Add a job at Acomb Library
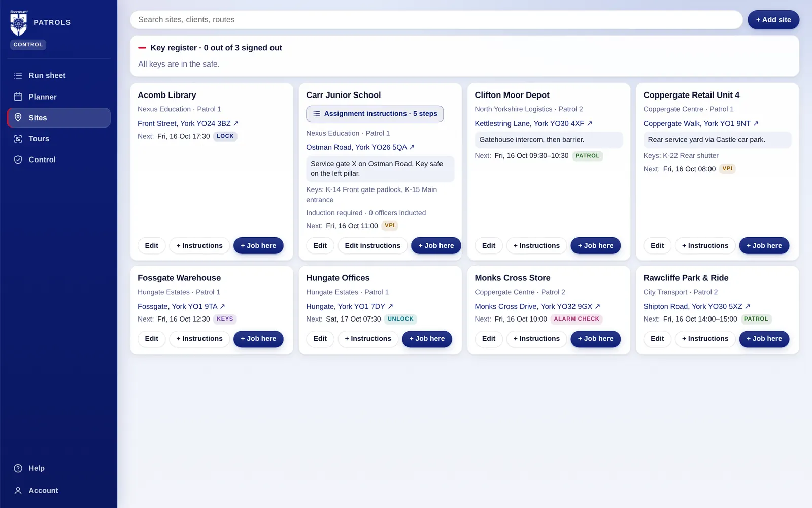The width and height of the screenshot is (812, 508). [x=258, y=246]
